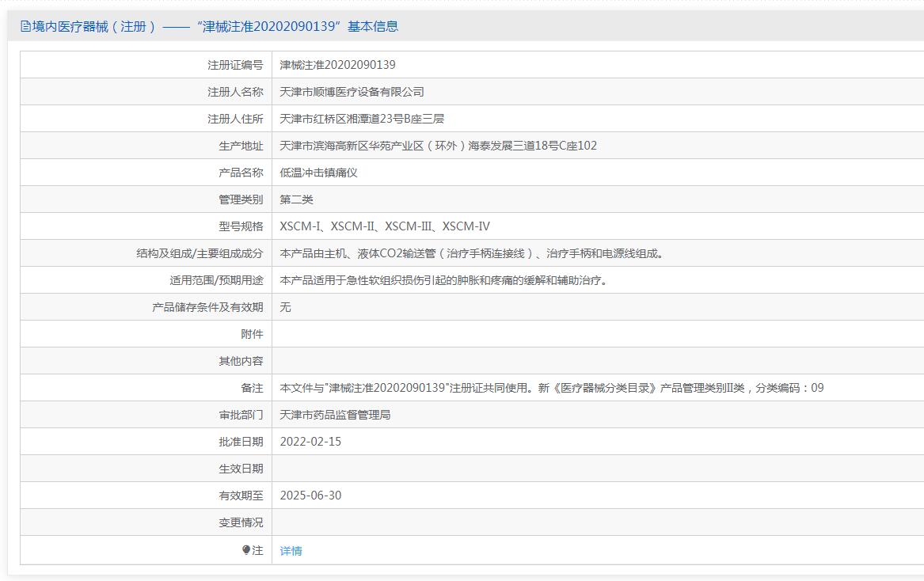The width and height of the screenshot is (924, 581).
Task: Click the 注册人住所 label
Action: point(235,119)
